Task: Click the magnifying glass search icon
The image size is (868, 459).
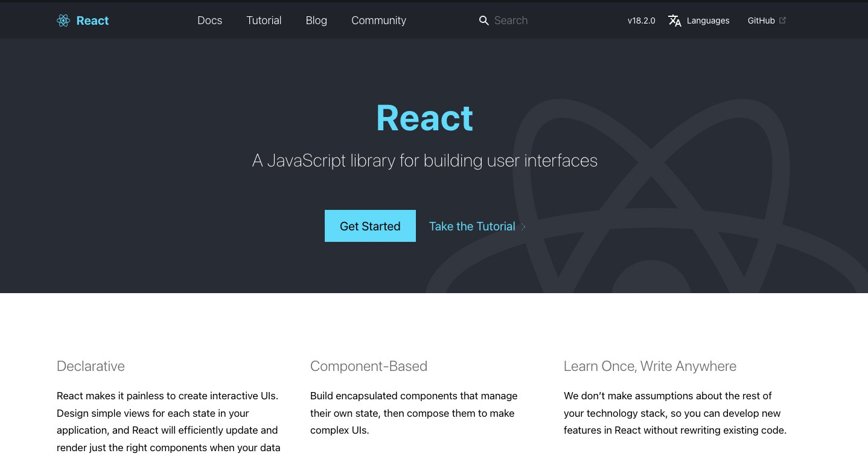Action: [483, 21]
